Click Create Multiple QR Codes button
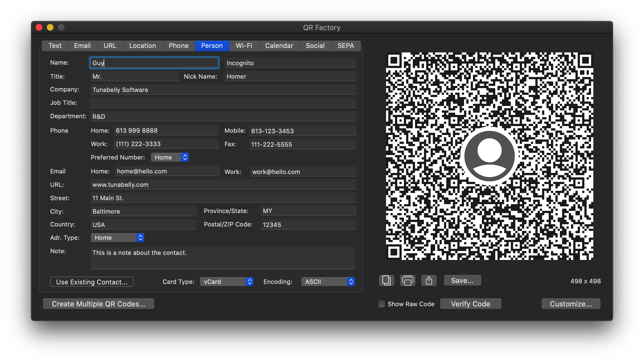 98,304
